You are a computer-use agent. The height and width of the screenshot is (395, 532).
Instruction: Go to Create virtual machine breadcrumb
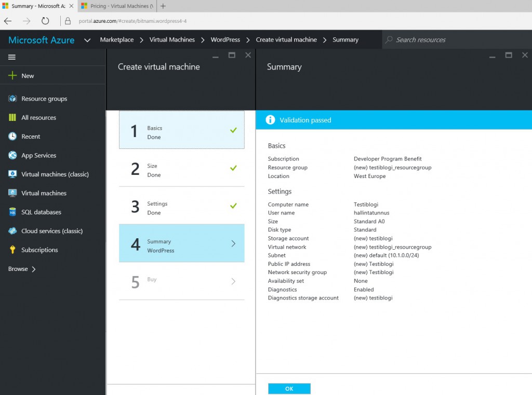[x=286, y=39]
